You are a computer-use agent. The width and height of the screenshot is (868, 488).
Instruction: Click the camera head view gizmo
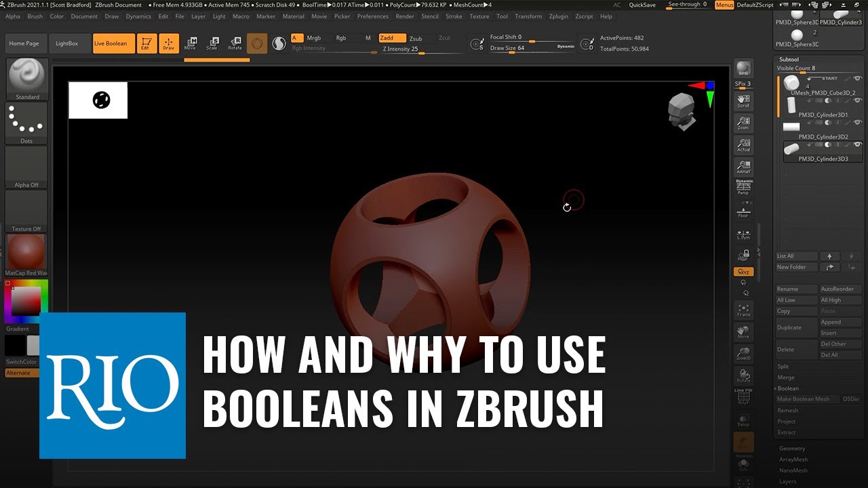682,111
